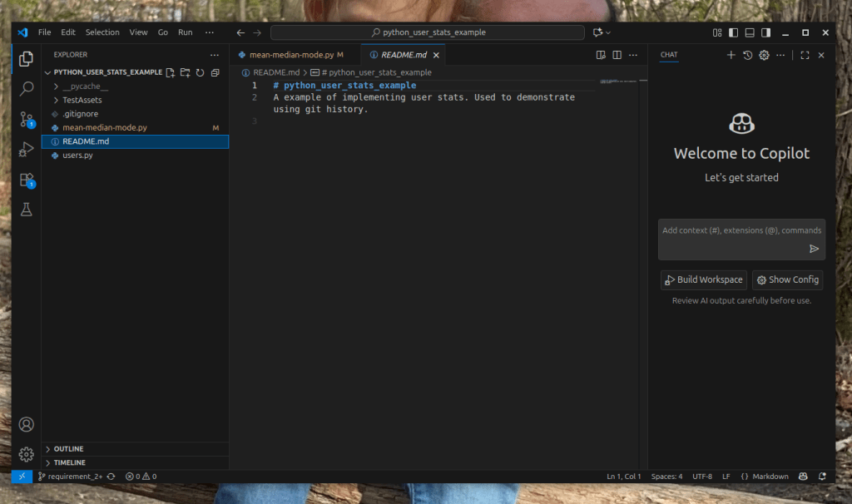Click the Show Config button
Image resolution: width=852 pixels, height=504 pixels.
(787, 280)
